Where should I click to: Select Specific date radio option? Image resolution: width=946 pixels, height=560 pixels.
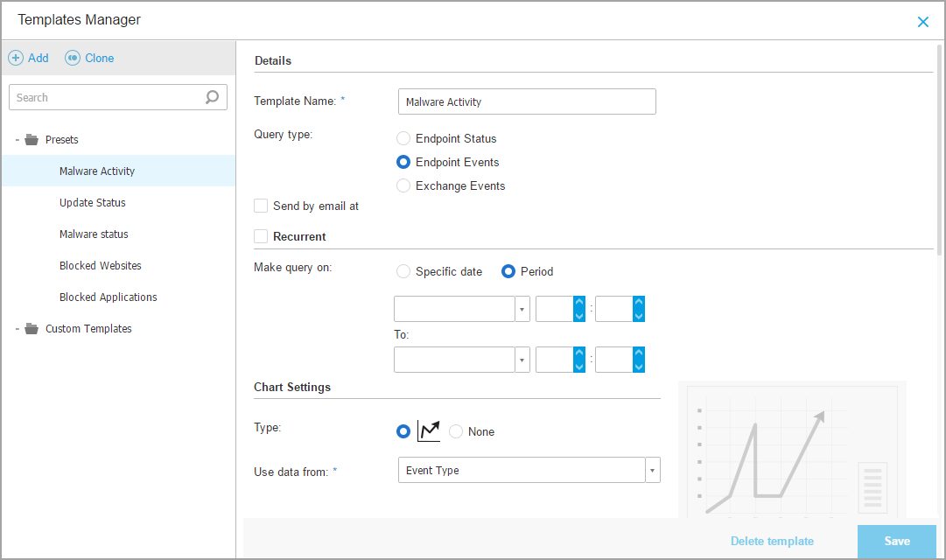[x=403, y=271]
